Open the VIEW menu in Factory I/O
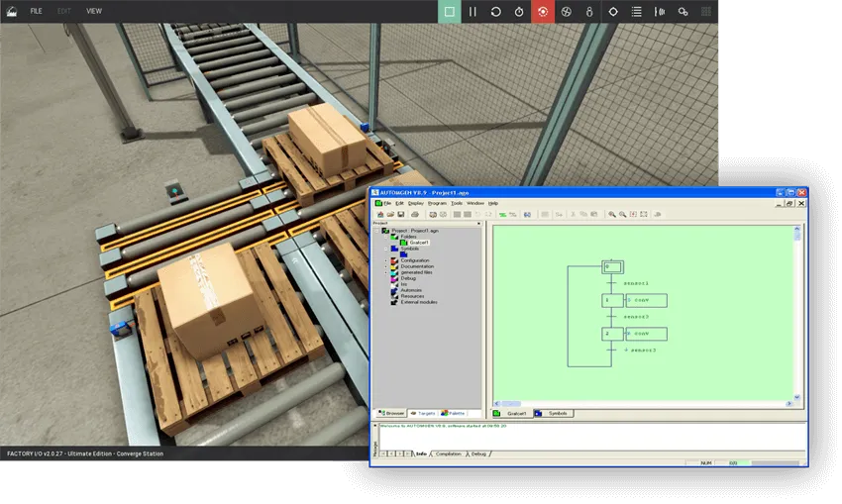 click(x=94, y=11)
